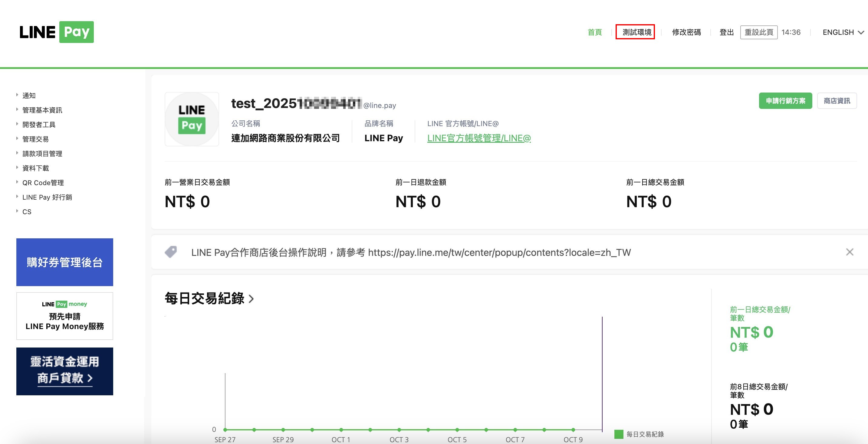Open the 購好券管理後台 banner
Image resolution: width=868 pixels, height=444 pixels.
pos(65,262)
